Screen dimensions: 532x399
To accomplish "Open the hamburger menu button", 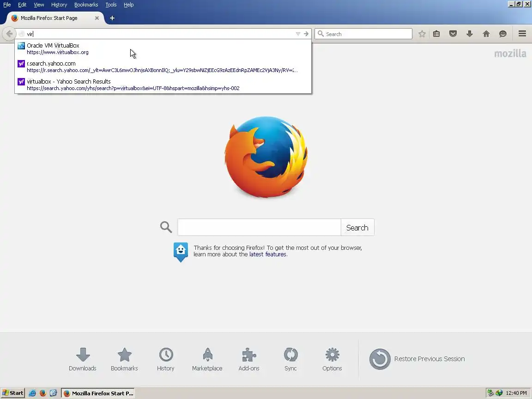I will pos(522,34).
